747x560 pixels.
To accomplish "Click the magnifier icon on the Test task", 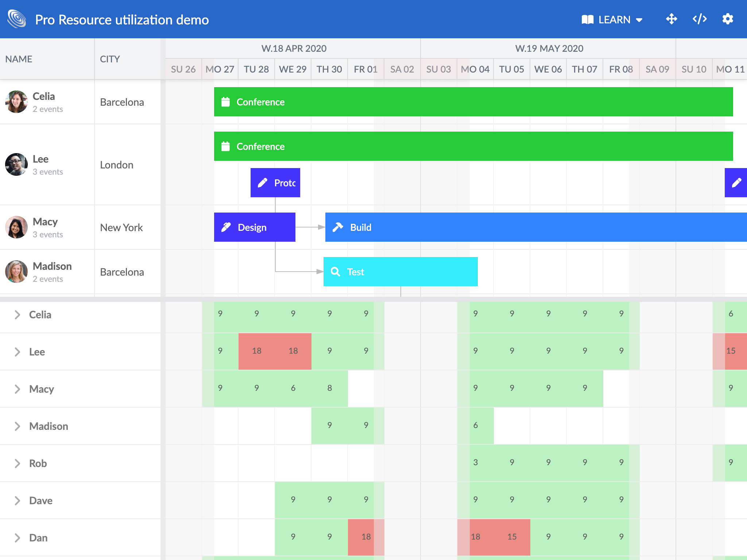I will pos(335,272).
